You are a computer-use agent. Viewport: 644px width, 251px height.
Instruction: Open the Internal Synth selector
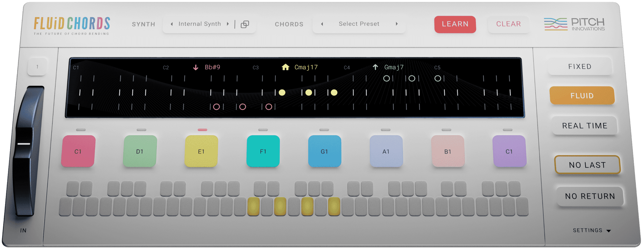click(x=200, y=24)
